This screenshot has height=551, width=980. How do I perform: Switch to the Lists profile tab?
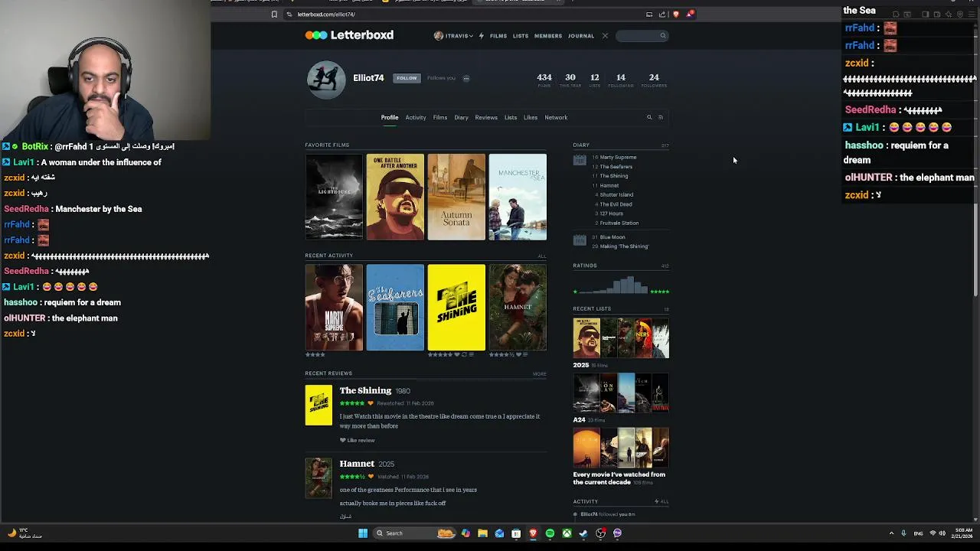click(x=511, y=118)
